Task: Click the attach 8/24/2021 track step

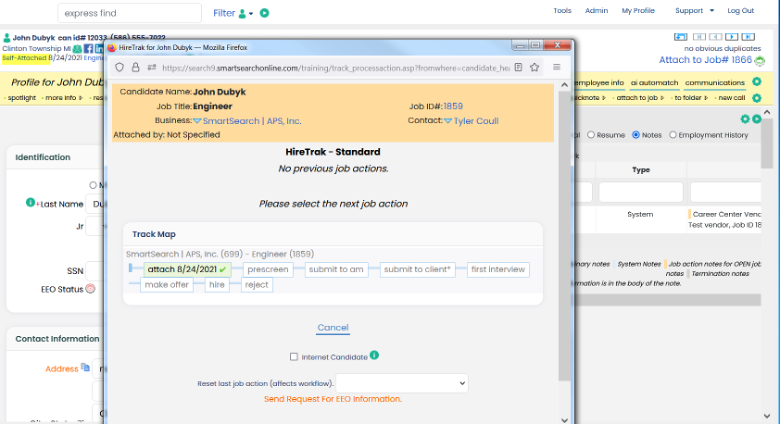Action: (187, 269)
